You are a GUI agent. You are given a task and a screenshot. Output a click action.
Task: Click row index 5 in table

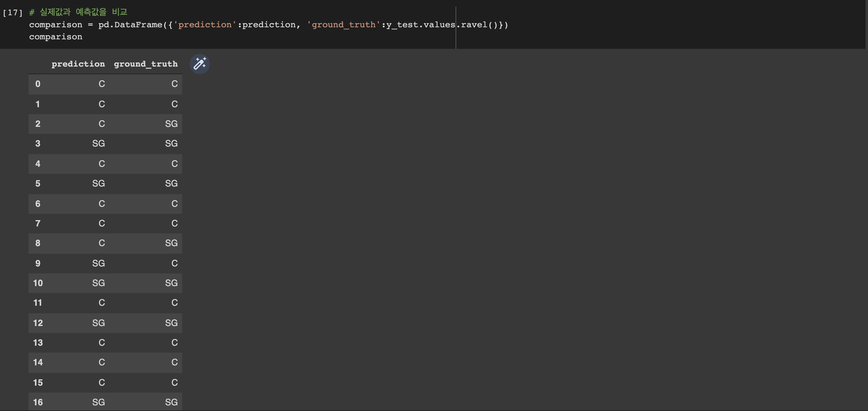point(38,184)
